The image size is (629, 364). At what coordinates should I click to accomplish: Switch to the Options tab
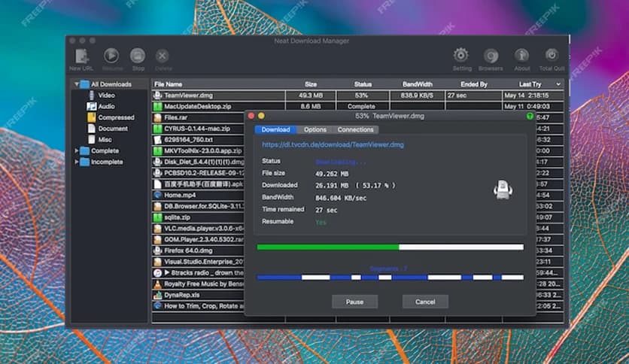[315, 129]
